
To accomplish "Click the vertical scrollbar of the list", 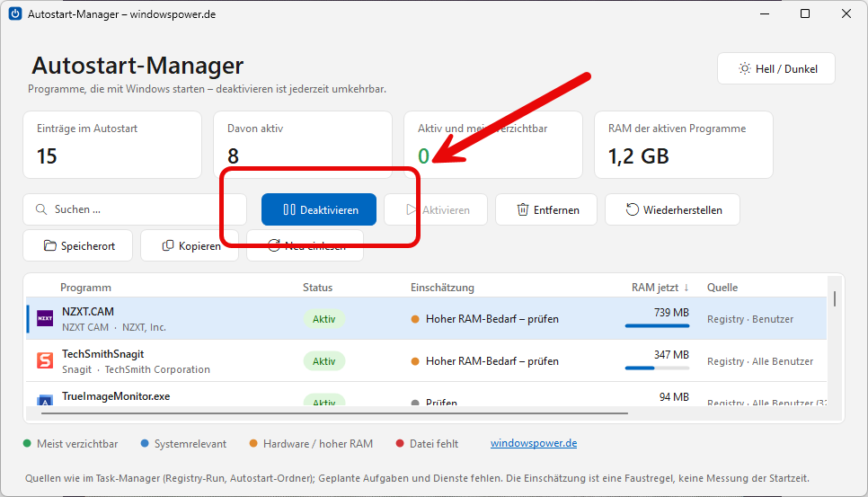I will 834,299.
